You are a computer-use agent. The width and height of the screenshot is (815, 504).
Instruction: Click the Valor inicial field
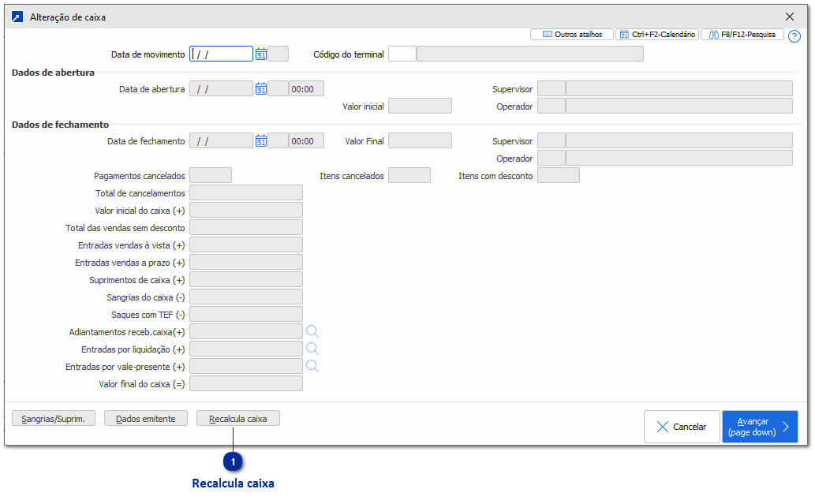(x=420, y=106)
